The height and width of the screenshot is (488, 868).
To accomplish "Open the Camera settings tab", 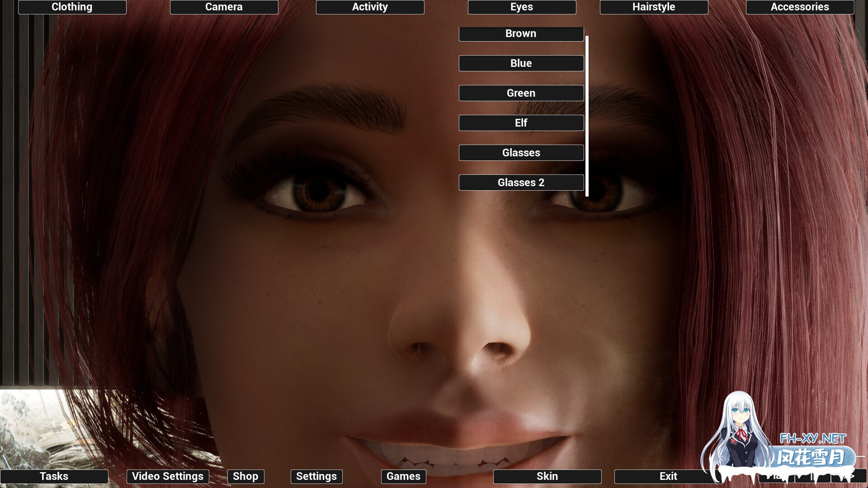I will 224,7.
